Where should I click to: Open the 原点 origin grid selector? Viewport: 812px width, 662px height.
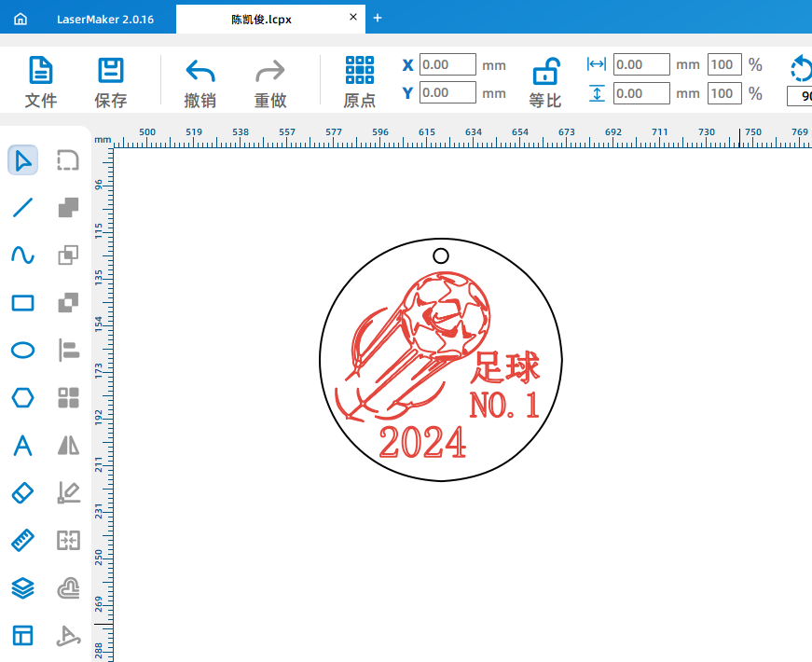point(359,82)
